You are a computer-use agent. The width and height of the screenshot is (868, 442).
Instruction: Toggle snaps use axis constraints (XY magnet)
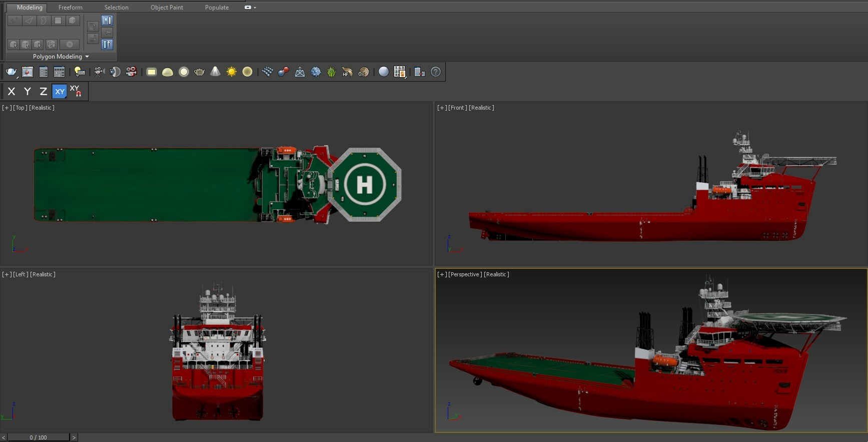tap(76, 91)
